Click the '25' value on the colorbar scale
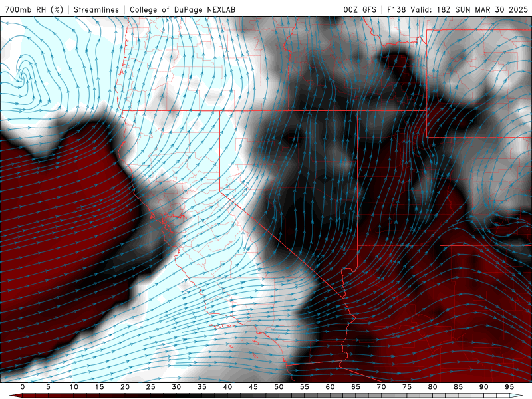The height and width of the screenshot is (399, 532). [151, 387]
